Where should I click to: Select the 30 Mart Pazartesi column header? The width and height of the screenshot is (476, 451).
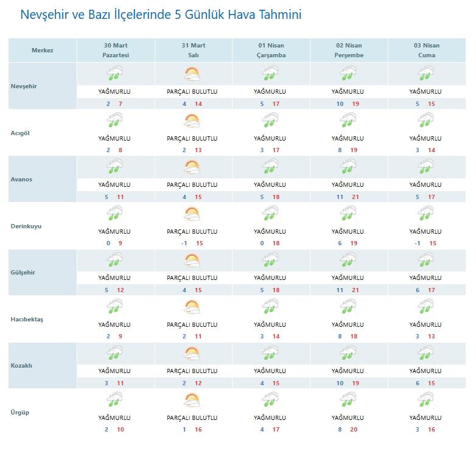click(116, 50)
